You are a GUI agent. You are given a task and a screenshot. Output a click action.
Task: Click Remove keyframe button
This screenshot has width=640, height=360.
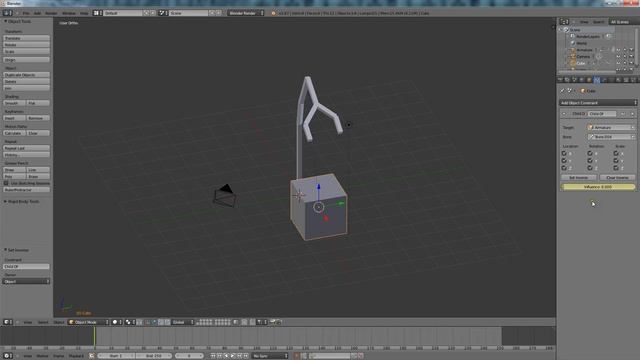38,118
